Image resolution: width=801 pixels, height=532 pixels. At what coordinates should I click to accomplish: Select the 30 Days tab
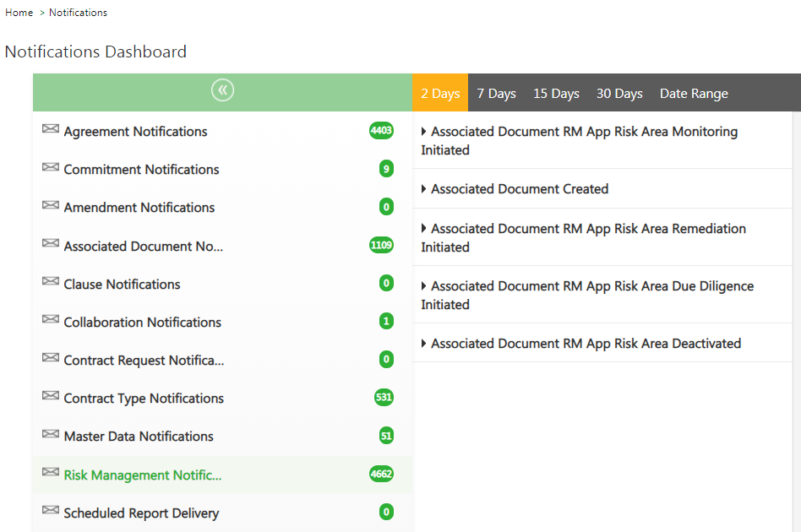point(619,94)
